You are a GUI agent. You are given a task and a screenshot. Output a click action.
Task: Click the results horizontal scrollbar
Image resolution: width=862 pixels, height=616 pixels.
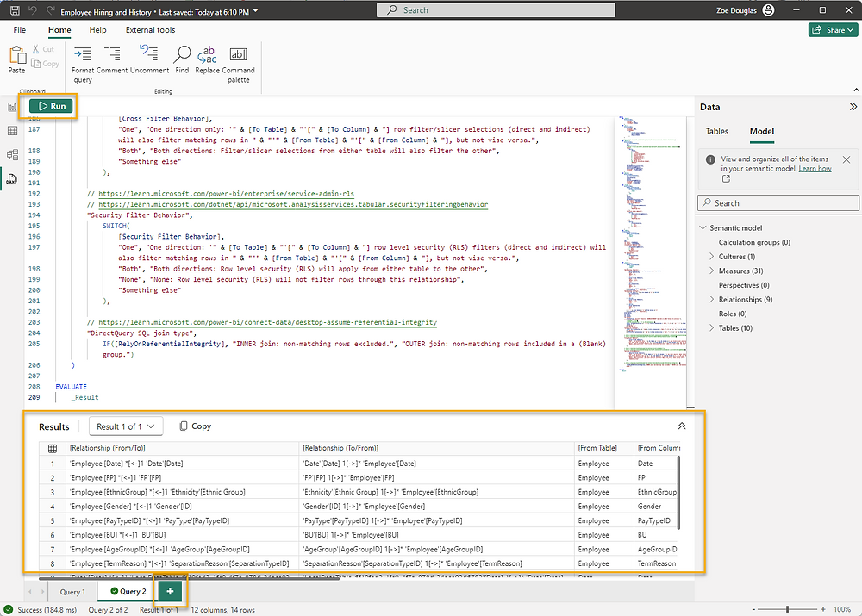click(x=188, y=577)
